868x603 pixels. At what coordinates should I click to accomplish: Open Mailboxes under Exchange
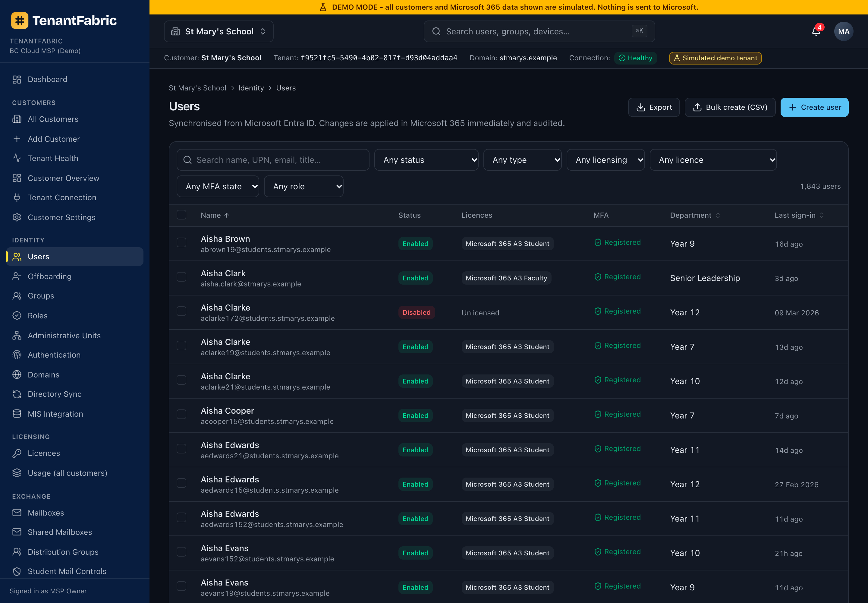click(x=75, y=513)
